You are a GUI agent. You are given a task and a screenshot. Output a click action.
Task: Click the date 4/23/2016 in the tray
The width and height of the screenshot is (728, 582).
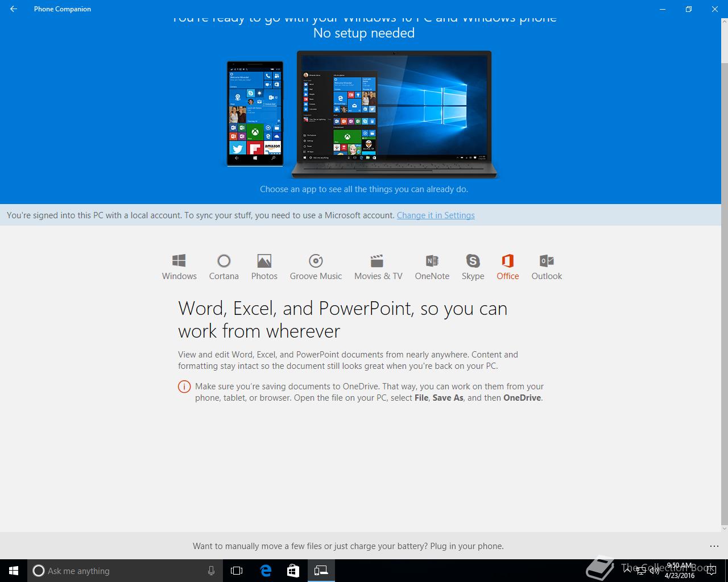pyautogui.click(x=680, y=575)
